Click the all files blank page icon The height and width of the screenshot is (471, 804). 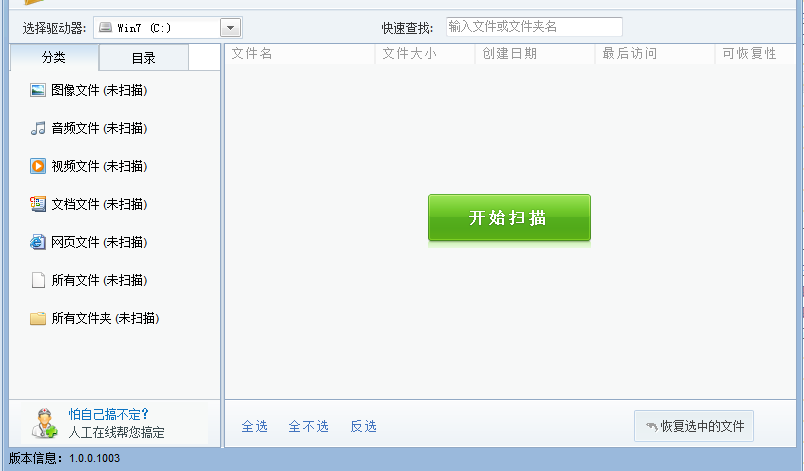point(38,280)
